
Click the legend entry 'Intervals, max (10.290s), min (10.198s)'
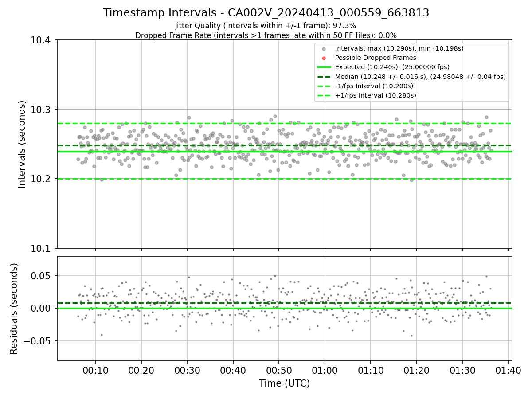click(x=399, y=48)
